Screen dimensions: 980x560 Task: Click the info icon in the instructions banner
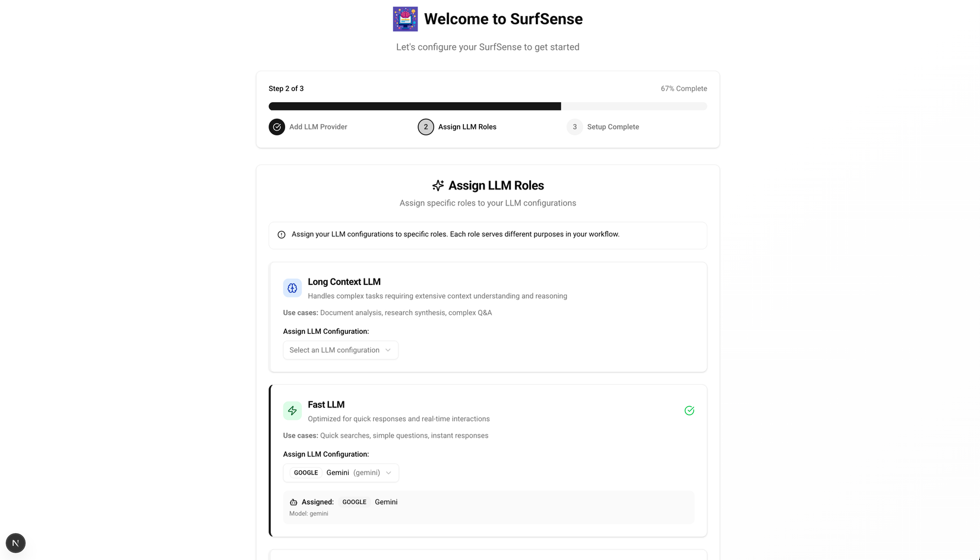tap(280, 235)
